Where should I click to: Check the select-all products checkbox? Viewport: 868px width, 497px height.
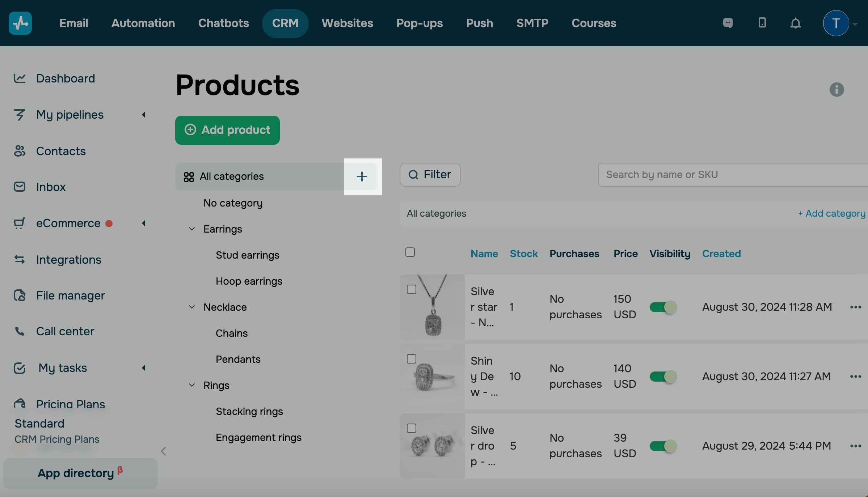click(x=410, y=252)
